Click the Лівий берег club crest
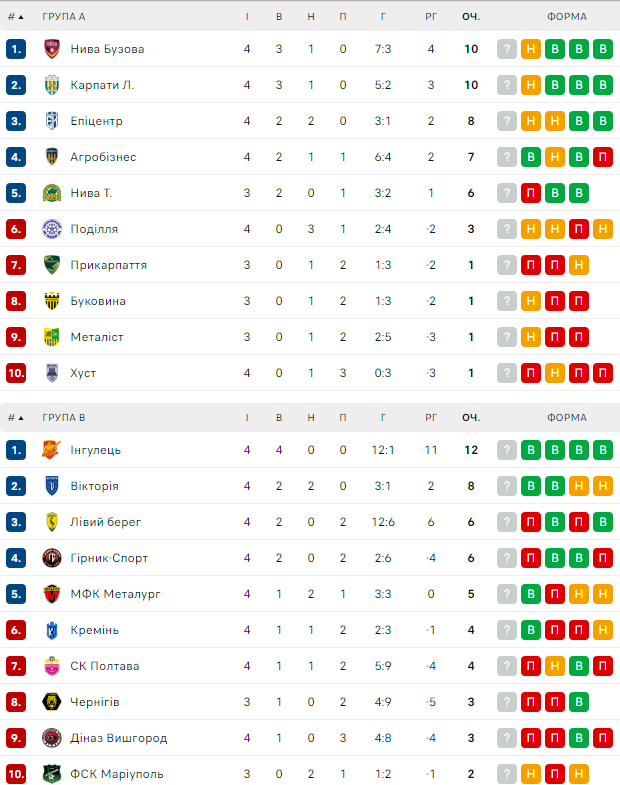 (x=52, y=522)
